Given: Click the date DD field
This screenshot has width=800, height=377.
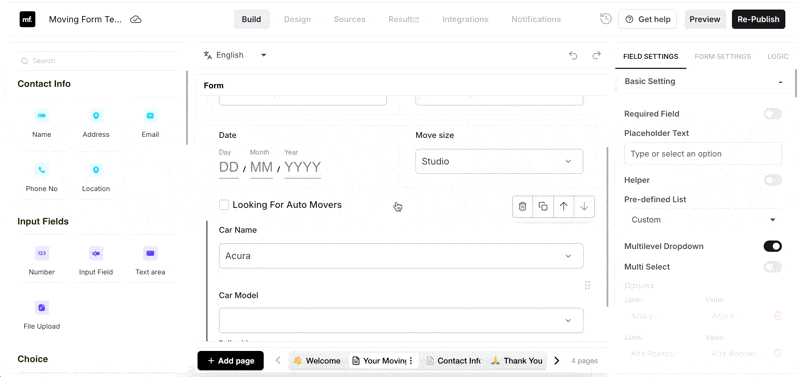Looking at the screenshot, I should tap(229, 167).
